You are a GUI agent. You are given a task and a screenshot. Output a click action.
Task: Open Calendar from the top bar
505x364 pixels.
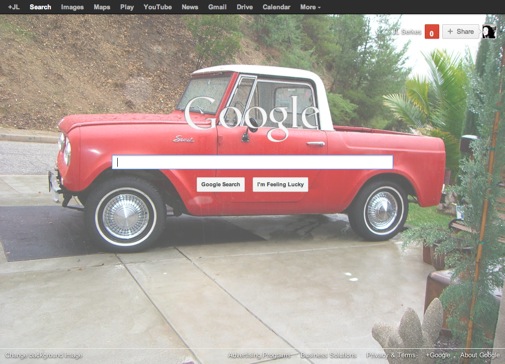[x=276, y=7]
